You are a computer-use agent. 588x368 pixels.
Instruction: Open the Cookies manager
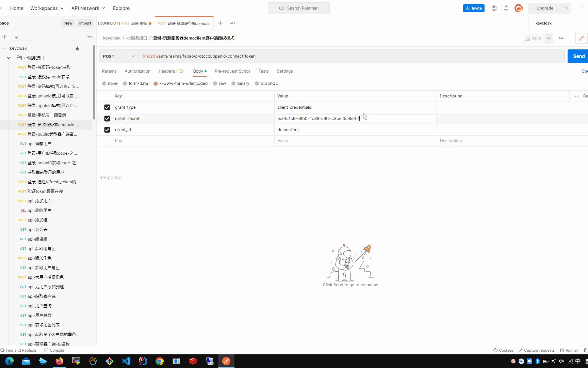click(x=503, y=350)
